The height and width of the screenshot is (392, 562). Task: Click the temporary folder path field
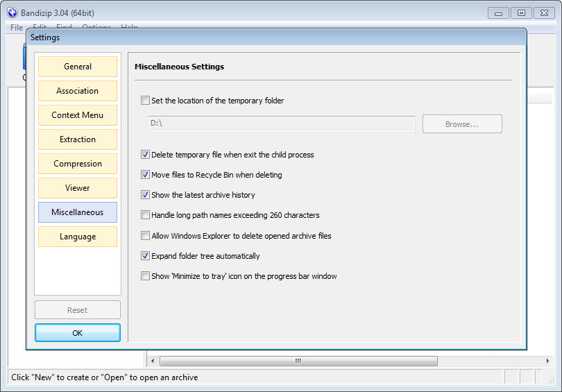(281, 123)
